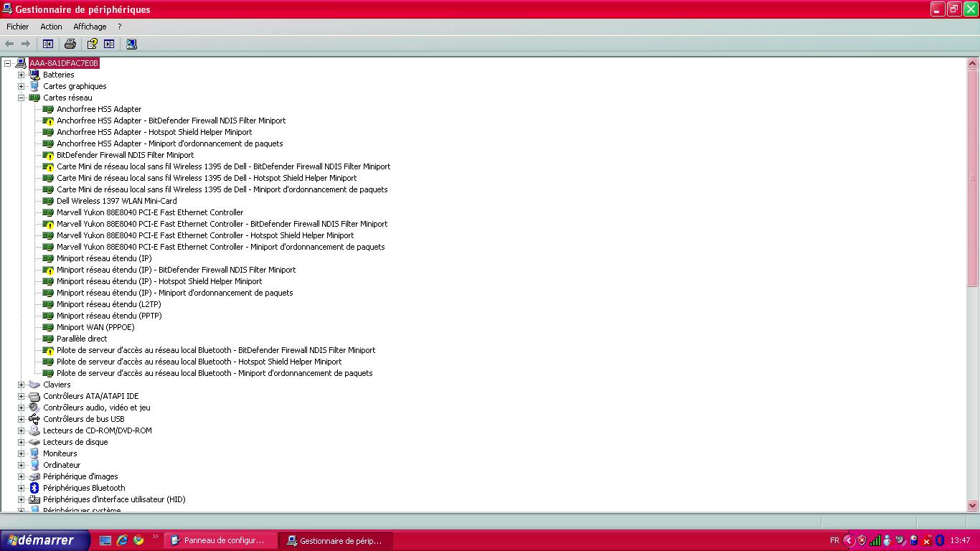Click the Contrôleurs de bus USB icon
The height and width of the screenshot is (551, 980).
(x=34, y=419)
